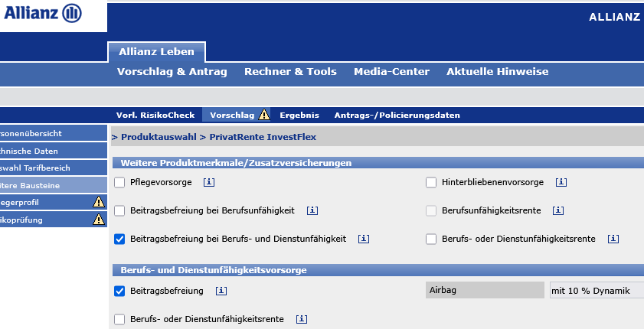Open Weitere Bausteine in sidebar
The height and width of the screenshot is (329, 644).
click(x=54, y=185)
